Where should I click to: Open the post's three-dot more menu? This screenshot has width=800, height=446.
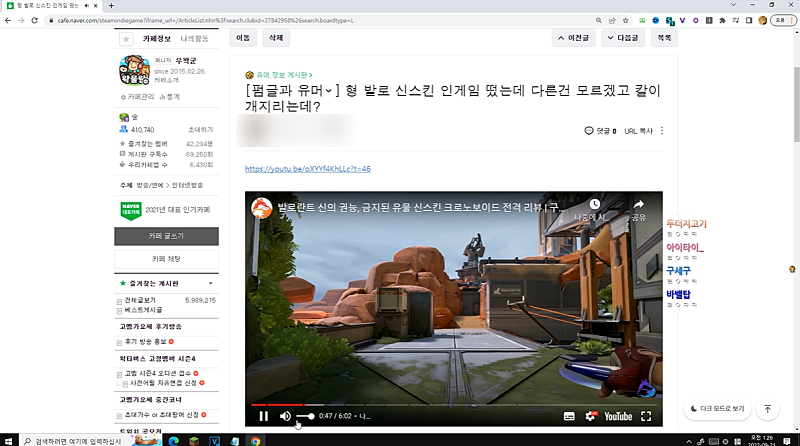pyautogui.click(x=662, y=131)
